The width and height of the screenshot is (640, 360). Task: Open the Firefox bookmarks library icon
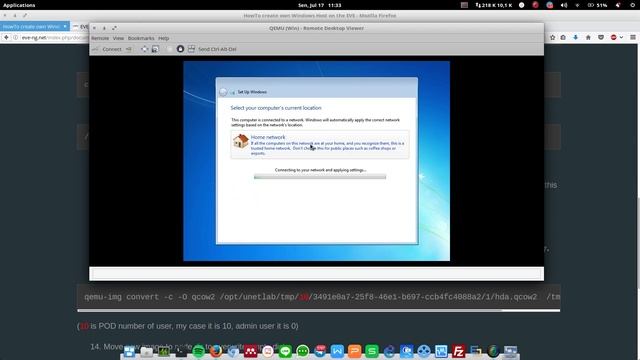[x=563, y=38]
